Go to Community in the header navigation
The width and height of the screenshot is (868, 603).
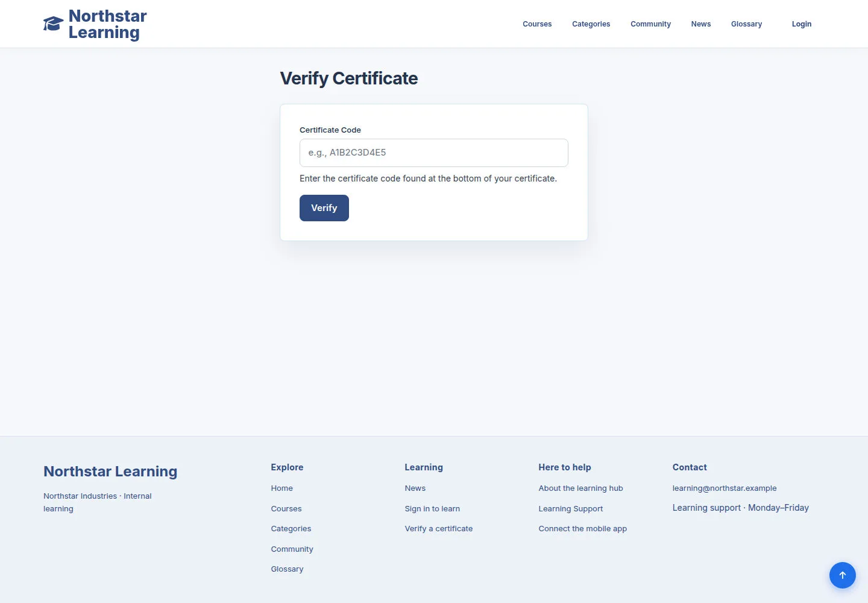click(x=650, y=24)
